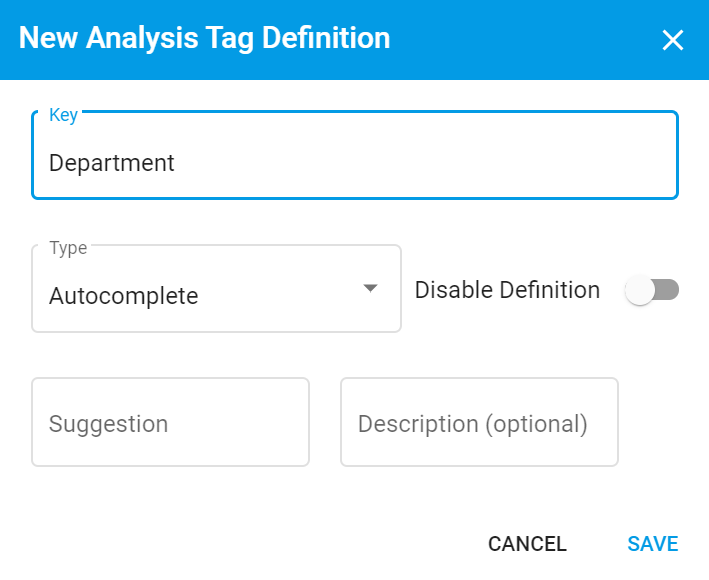
Task: Close the New Analysis Tag Definition dialog
Action: click(672, 40)
